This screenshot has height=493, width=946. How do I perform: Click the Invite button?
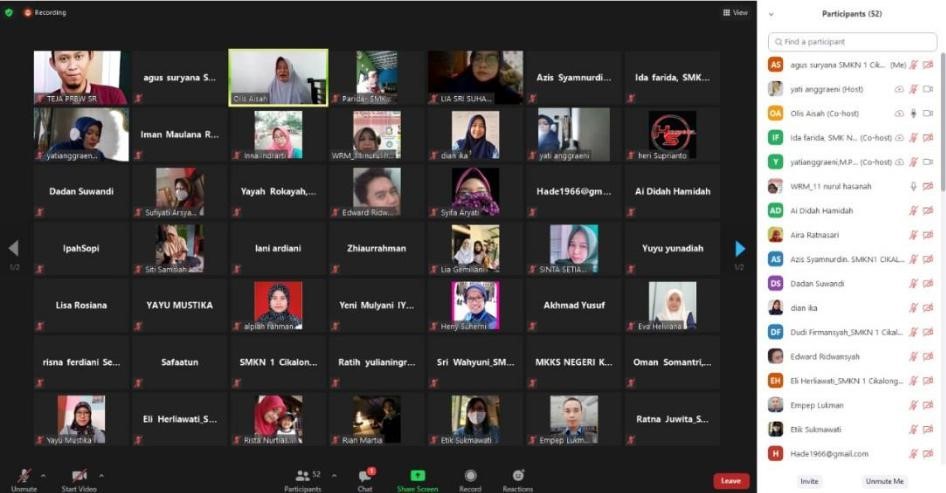coord(809,481)
